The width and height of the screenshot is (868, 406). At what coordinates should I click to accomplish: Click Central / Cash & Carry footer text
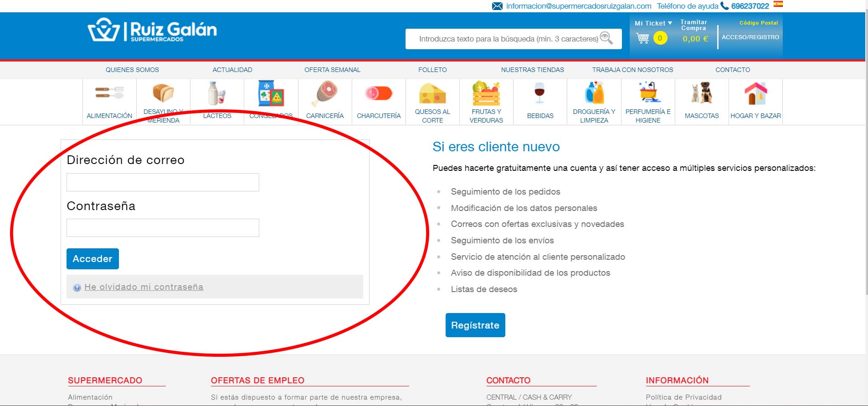click(529, 397)
